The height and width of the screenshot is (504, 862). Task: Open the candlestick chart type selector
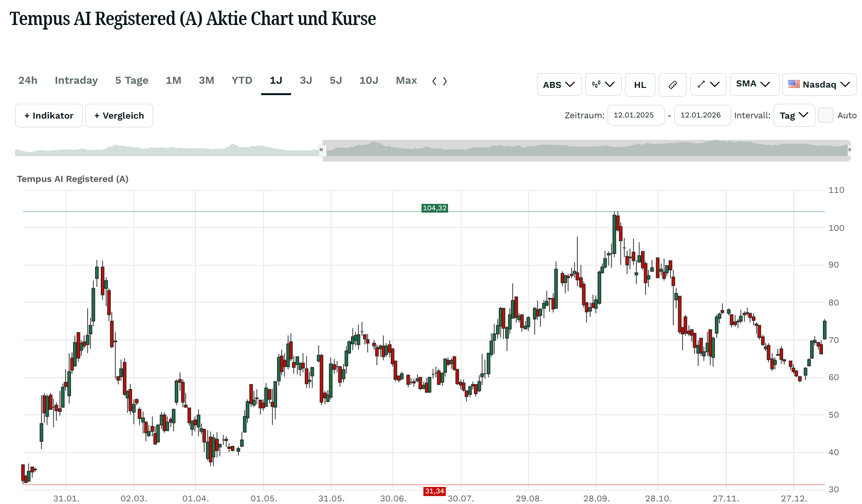(x=603, y=85)
